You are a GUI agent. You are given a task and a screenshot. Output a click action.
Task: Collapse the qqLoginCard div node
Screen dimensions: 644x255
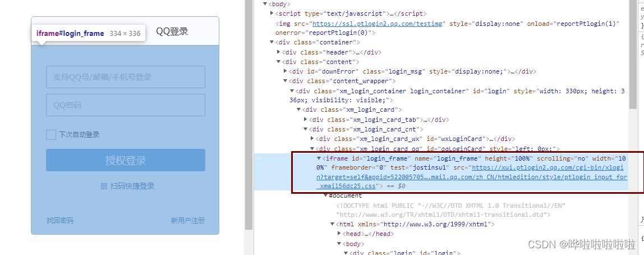312,148
